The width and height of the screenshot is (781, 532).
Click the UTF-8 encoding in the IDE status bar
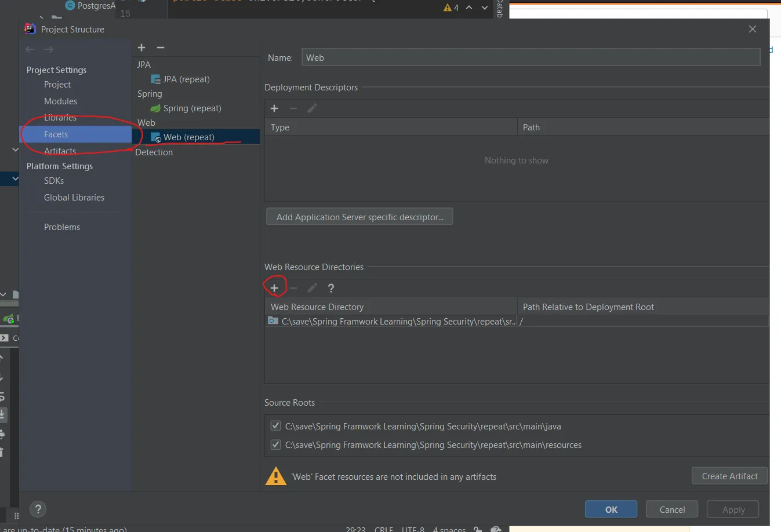[413, 529]
